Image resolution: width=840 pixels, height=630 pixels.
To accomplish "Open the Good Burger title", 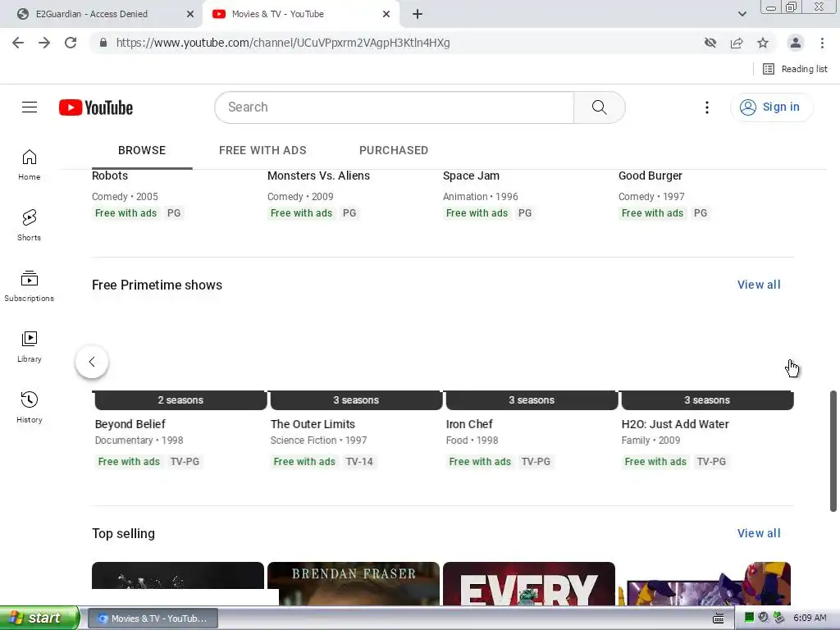I will tap(651, 176).
